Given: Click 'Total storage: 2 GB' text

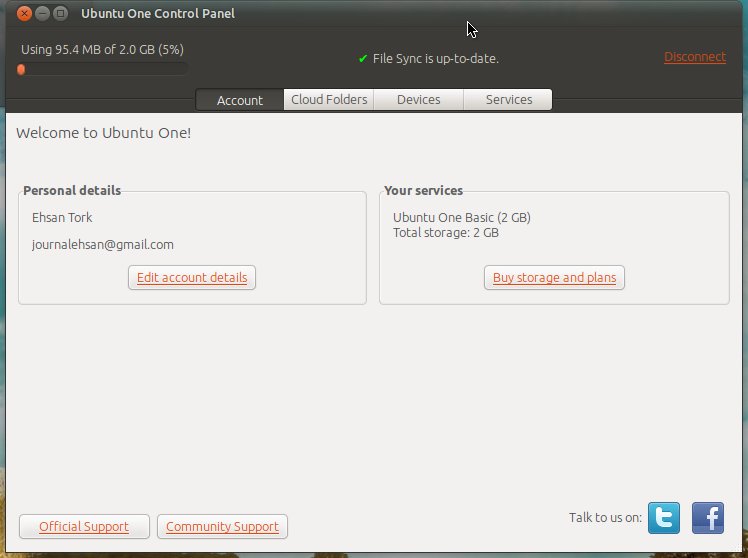Looking at the screenshot, I should 446,233.
